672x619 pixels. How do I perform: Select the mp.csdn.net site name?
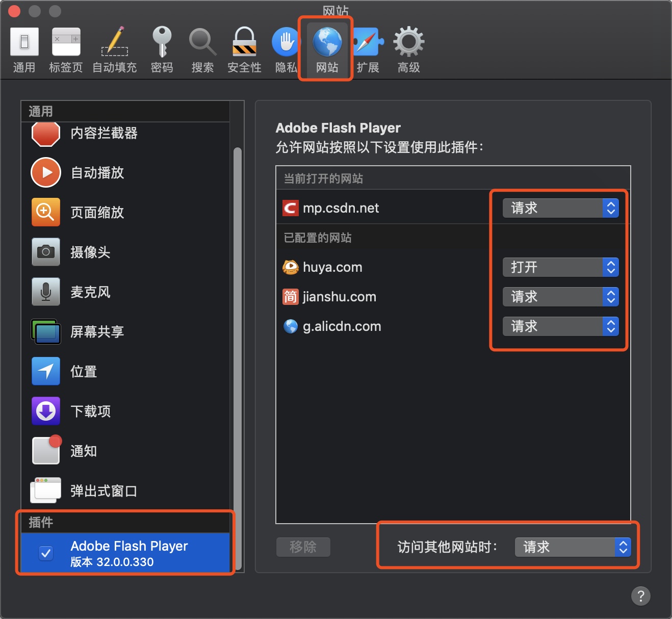341,208
